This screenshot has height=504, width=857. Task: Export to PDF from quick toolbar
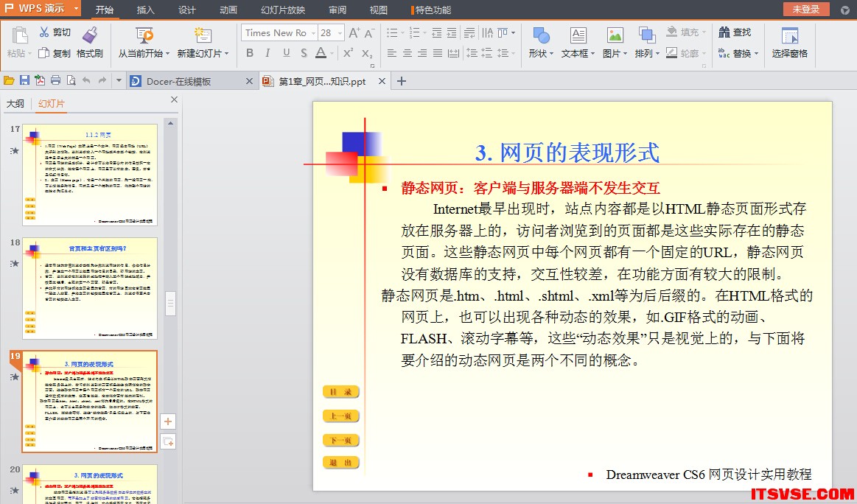point(40,81)
